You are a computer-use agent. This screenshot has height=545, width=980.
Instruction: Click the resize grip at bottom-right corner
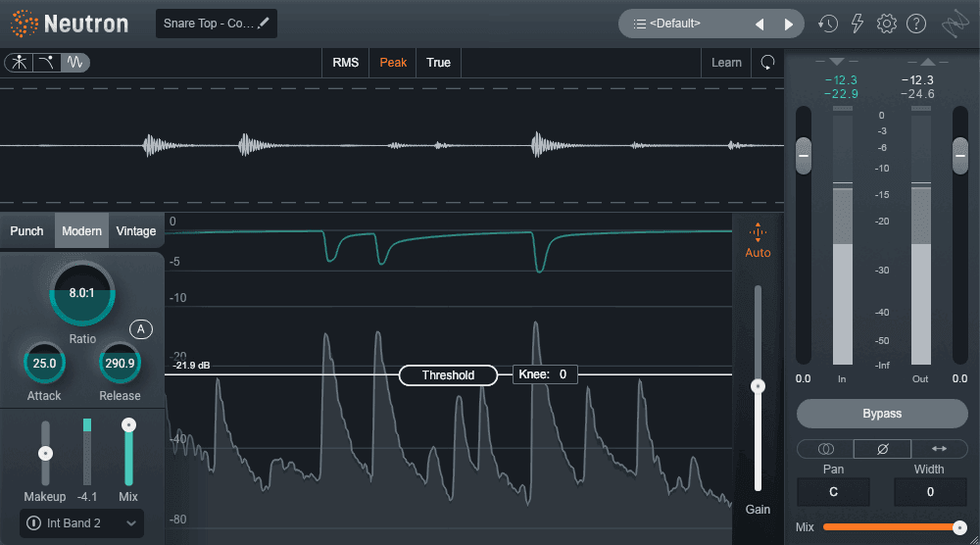pyautogui.click(x=974, y=540)
